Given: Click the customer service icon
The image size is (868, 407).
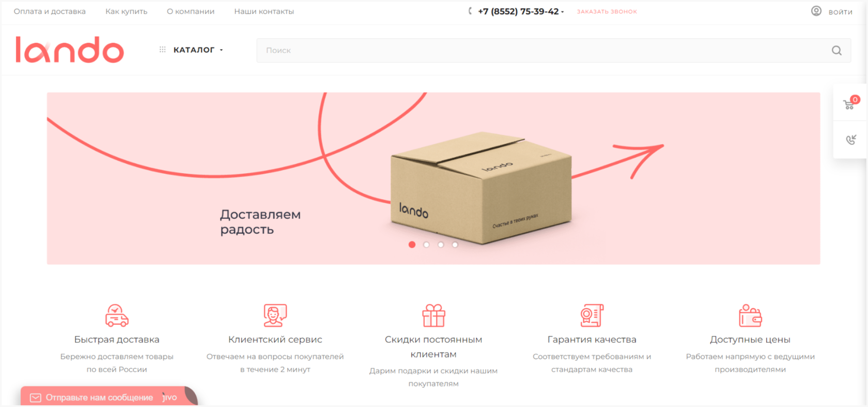Looking at the screenshot, I should 275,315.
